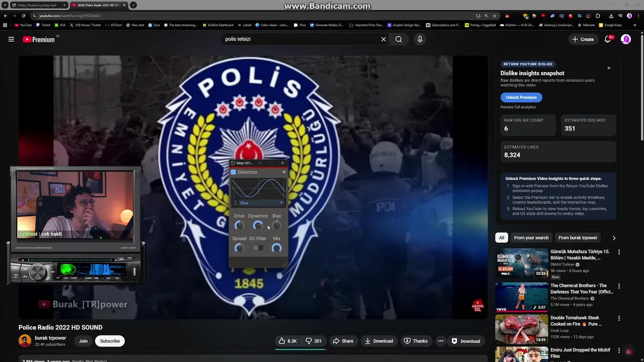This screenshot has width=644, height=362.
Task: Open Chrome three-dot menu
Action: pyautogui.click(x=637, y=16)
